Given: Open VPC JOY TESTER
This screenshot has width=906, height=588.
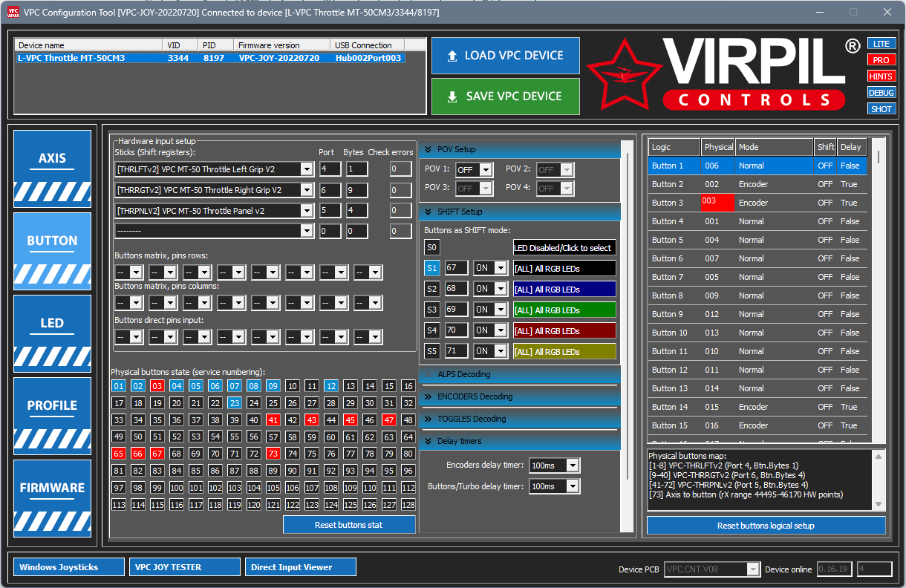Looking at the screenshot, I should point(184,567).
